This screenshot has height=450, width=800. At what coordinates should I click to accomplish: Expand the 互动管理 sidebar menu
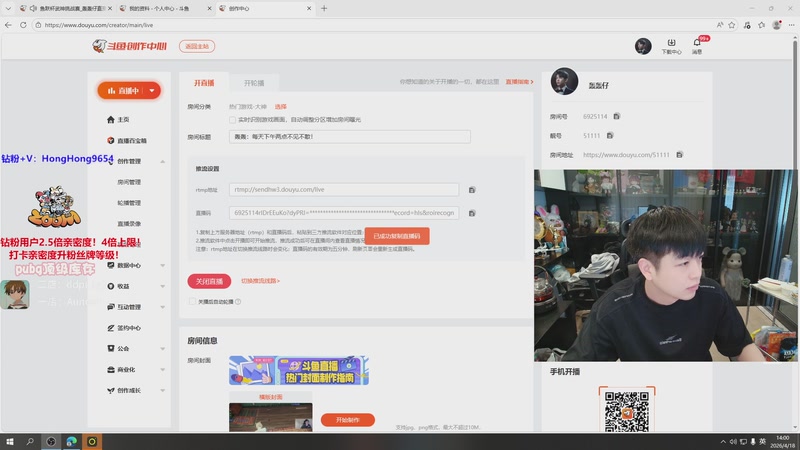pos(163,307)
